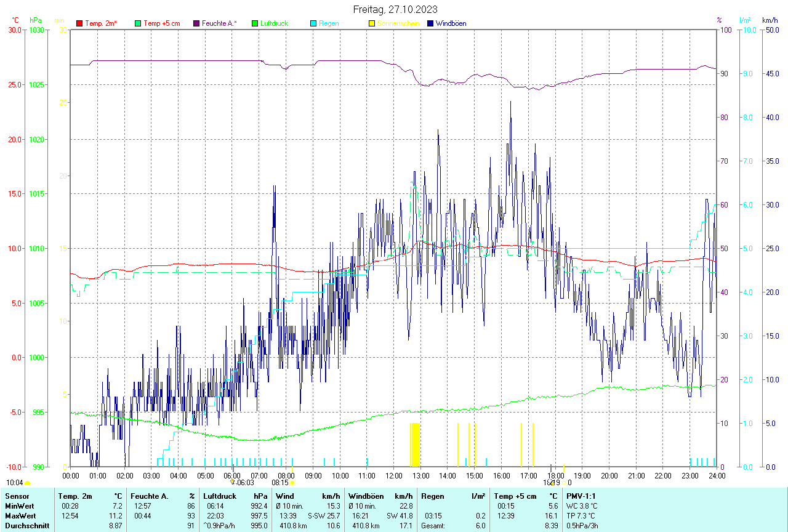Click the wind chill value 'WC 3.8 °C'
The height and width of the screenshot is (532, 788).
coord(582,506)
